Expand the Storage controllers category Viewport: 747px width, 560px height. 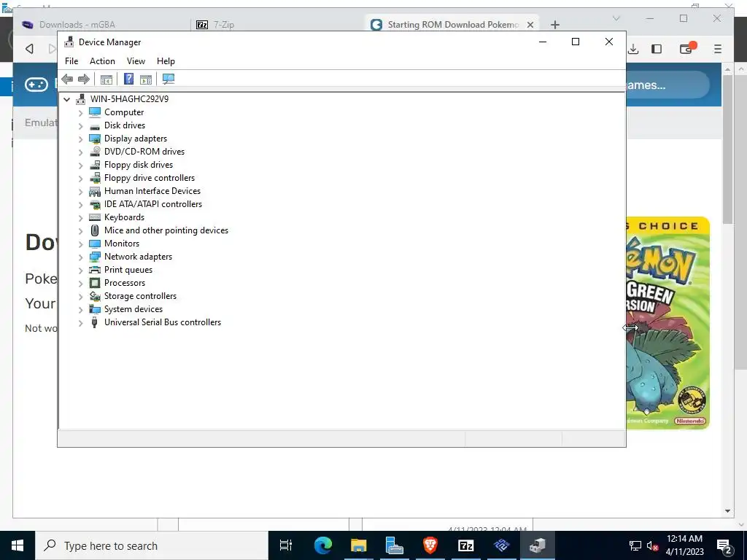coord(80,297)
